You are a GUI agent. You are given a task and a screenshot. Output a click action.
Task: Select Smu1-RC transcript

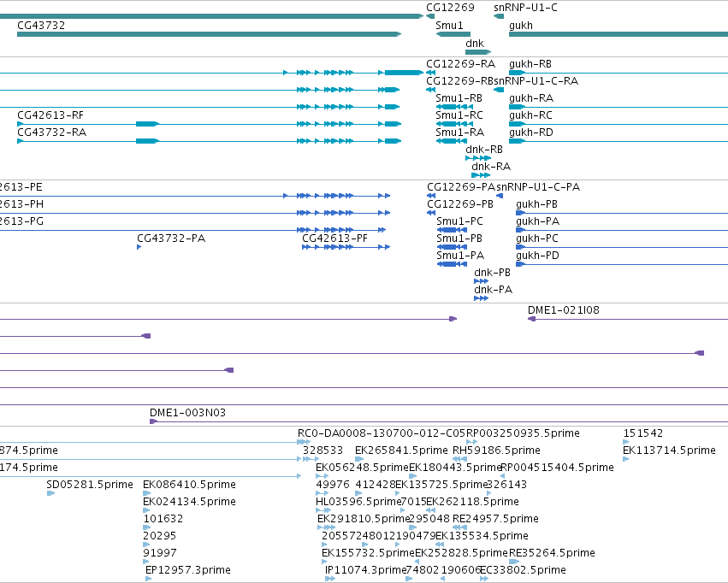tap(454, 124)
